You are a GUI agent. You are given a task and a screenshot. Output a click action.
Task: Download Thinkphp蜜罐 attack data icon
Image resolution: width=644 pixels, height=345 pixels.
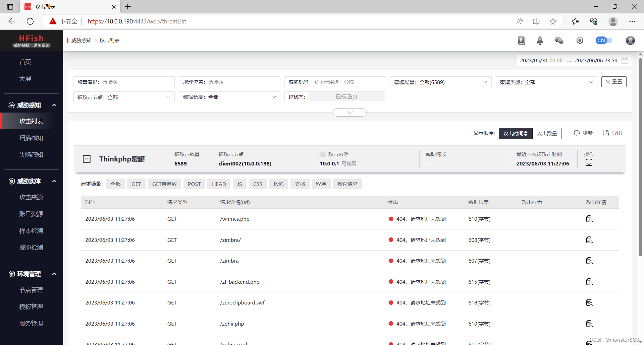click(x=589, y=162)
